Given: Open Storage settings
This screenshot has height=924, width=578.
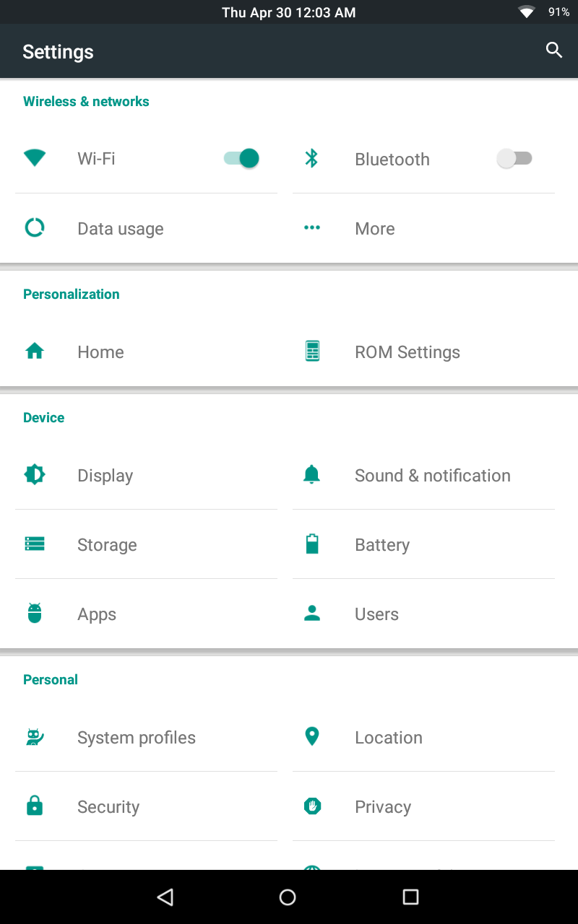Looking at the screenshot, I should [146, 544].
